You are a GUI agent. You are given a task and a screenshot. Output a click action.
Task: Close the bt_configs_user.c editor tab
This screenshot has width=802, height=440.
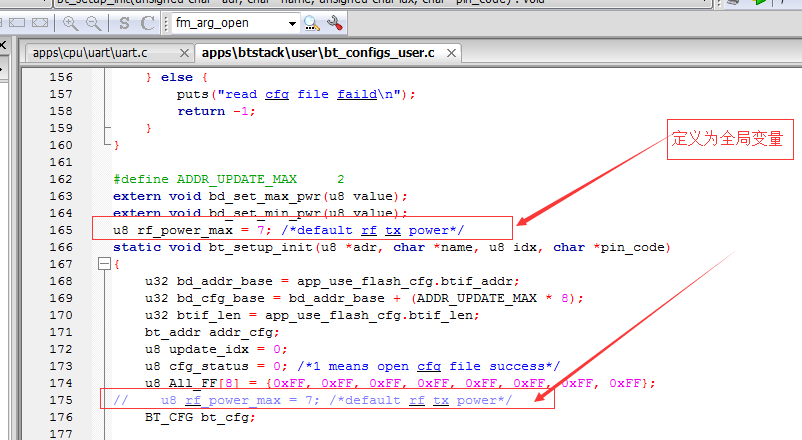[x=451, y=53]
